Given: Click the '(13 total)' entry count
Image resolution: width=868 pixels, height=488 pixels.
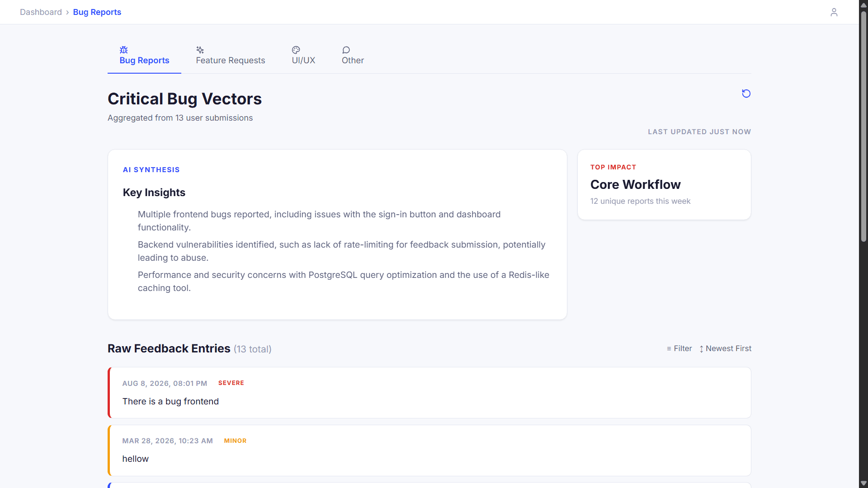Looking at the screenshot, I should pos(252,349).
